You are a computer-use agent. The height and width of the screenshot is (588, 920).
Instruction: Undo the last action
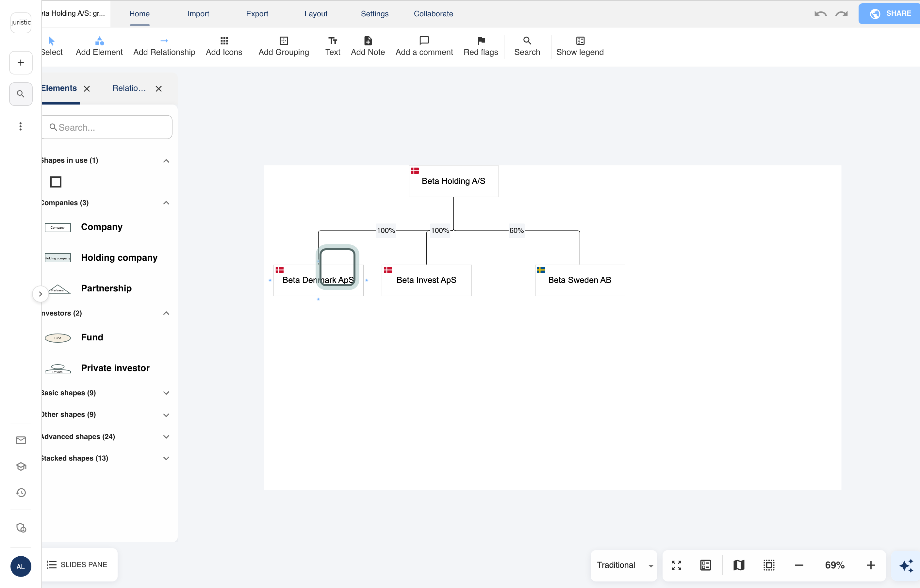(820, 14)
